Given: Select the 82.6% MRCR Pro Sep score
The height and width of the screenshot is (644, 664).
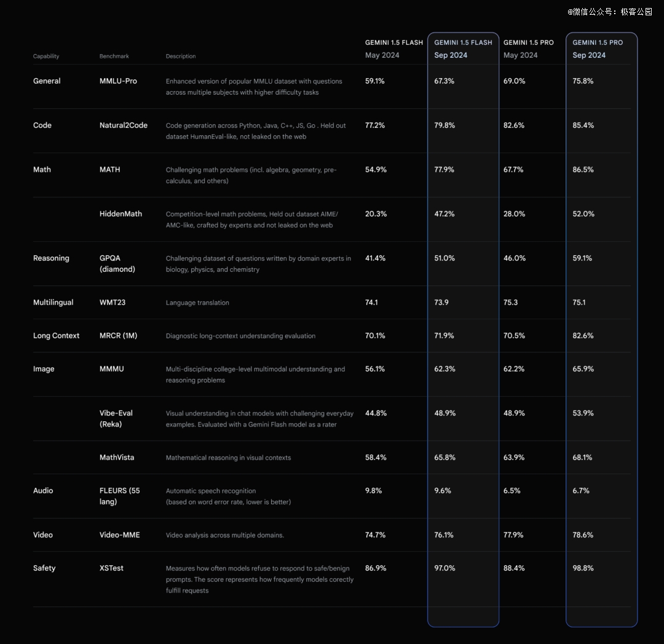Looking at the screenshot, I should coord(583,336).
